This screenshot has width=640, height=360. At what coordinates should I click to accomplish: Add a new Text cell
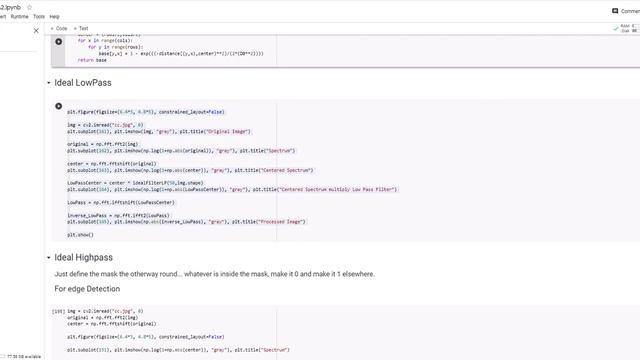tap(81, 29)
